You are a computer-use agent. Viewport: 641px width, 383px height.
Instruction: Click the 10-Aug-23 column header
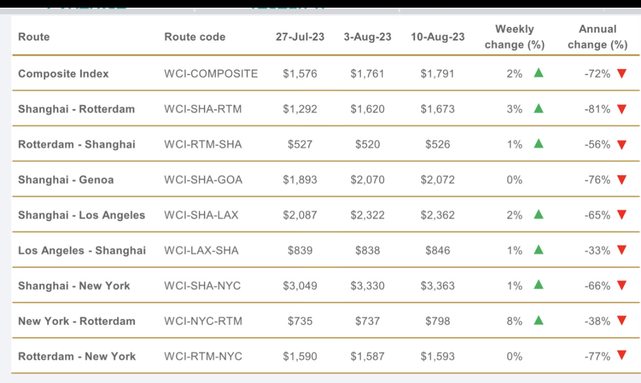tap(437, 37)
